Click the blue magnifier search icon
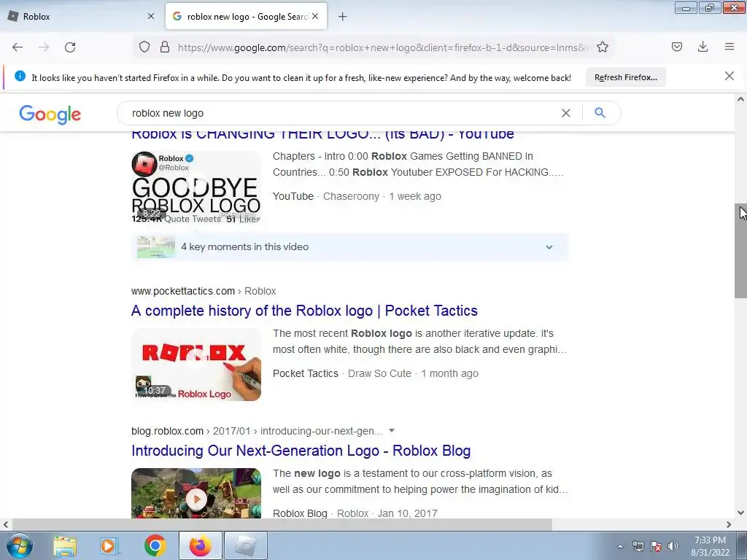Viewport: 747px width, 560px height. (600, 113)
